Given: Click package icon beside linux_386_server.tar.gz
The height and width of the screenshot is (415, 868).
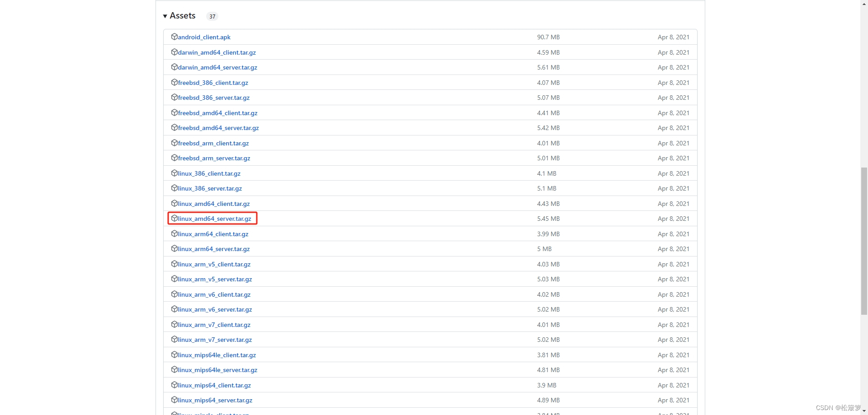Looking at the screenshot, I should click(174, 188).
